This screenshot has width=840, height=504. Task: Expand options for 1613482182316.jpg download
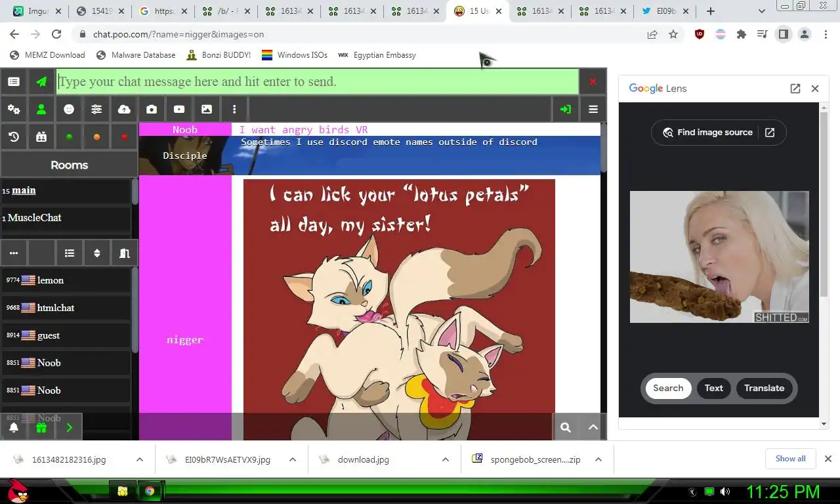point(140,459)
